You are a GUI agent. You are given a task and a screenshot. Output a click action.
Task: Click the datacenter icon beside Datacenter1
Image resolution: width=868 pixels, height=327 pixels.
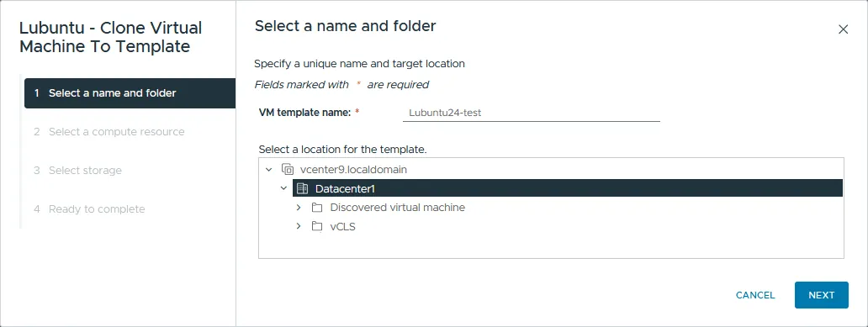point(302,188)
